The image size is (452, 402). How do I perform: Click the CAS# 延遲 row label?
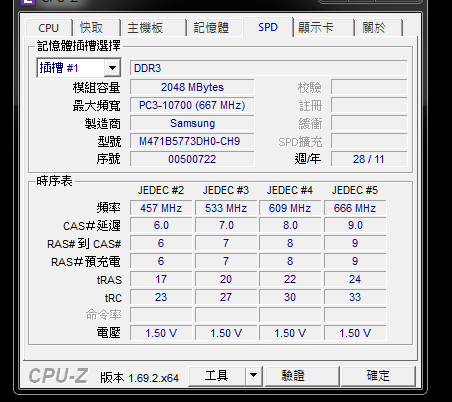point(92,226)
